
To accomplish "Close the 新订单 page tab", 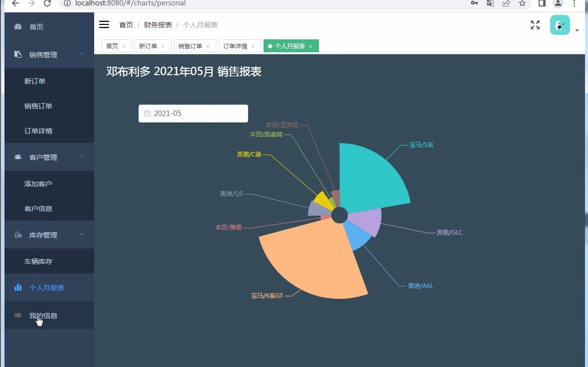I will point(163,46).
